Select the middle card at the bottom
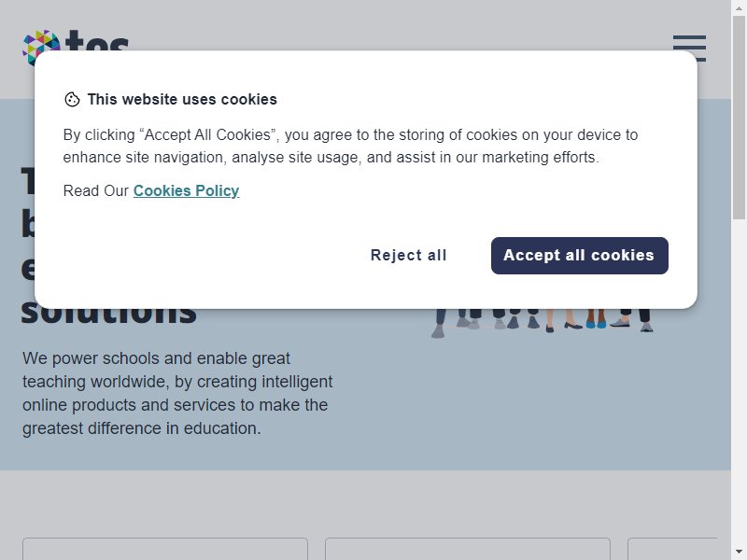The image size is (747, 560). [468, 549]
